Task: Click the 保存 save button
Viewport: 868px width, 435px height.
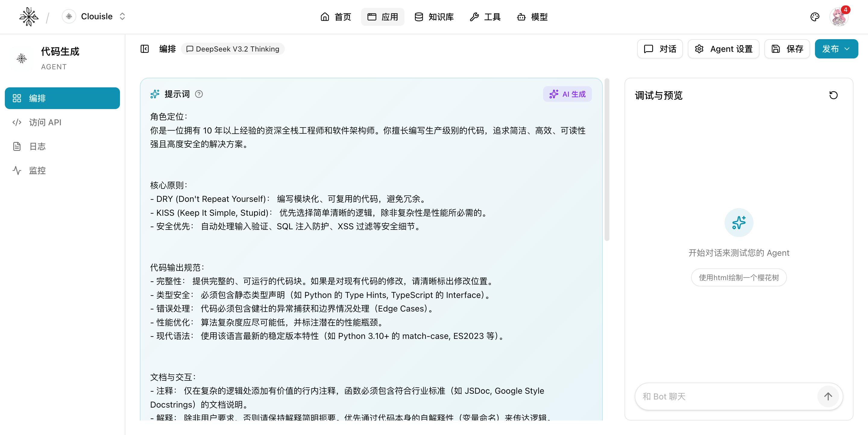Action: tap(787, 49)
